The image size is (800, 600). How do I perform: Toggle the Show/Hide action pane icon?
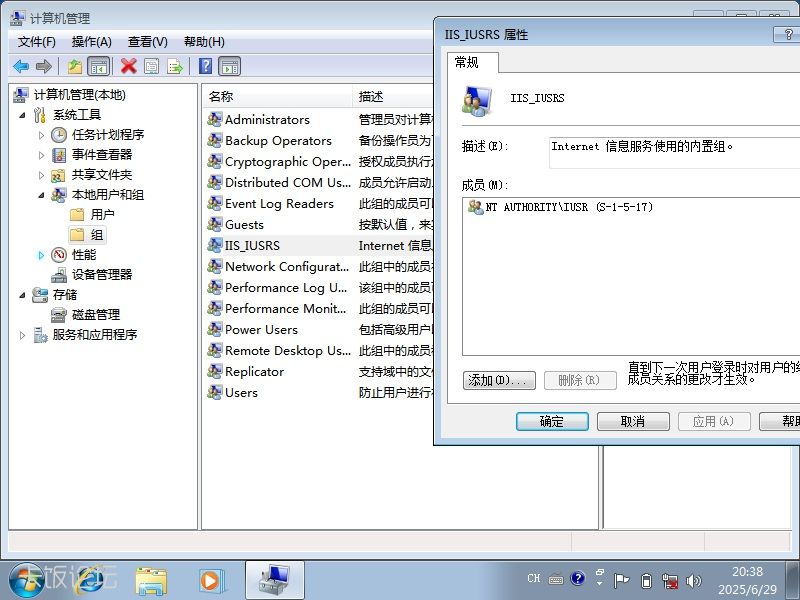pyautogui.click(x=230, y=66)
